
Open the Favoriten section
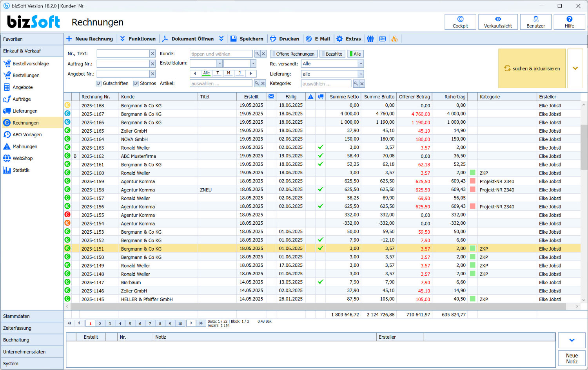click(x=32, y=39)
